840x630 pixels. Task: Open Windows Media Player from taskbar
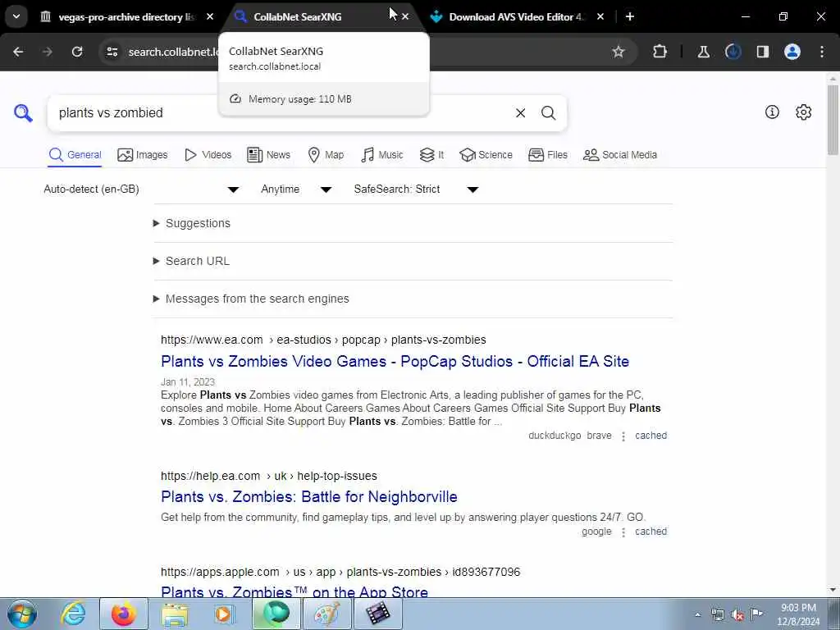(223, 614)
